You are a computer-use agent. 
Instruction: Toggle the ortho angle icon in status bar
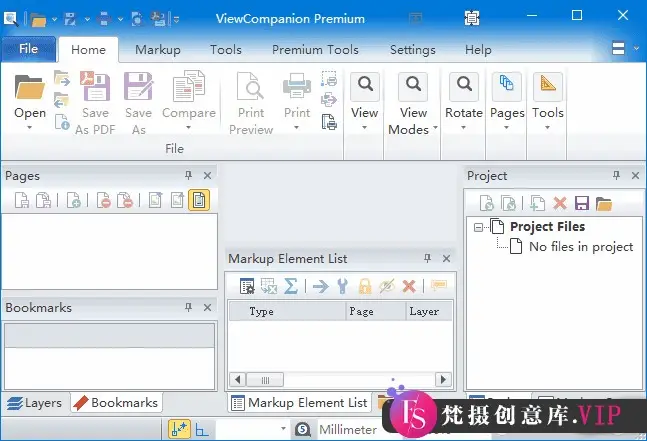(202, 429)
